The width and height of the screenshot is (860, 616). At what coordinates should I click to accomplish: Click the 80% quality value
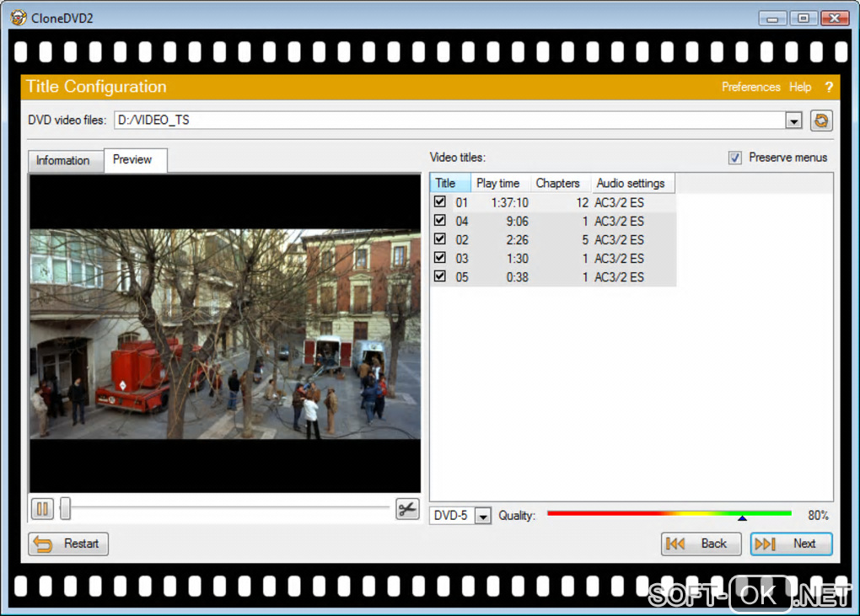tap(818, 515)
